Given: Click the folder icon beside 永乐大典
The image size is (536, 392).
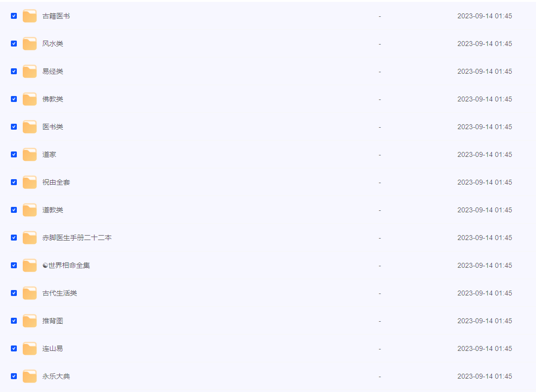Looking at the screenshot, I should [30, 376].
